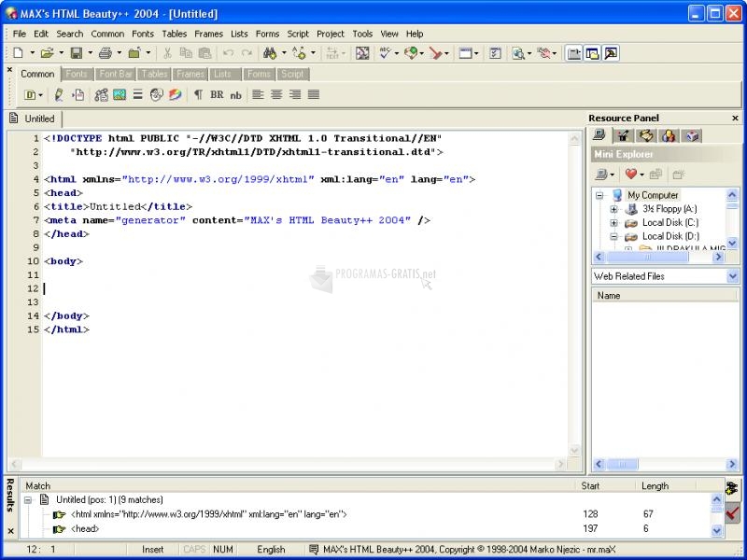This screenshot has height=560, width=747.
Task: Click the Script tab on the tab bar
Action: click(x=292, y=74)
